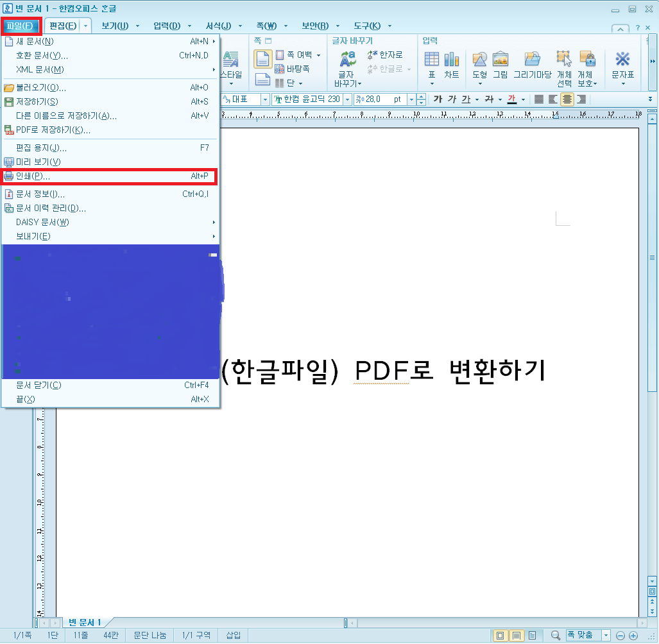Open the 한컴 윤고딕 230 font dropdown
Viewport: 659px width, 644px height.
pyautogui.click(x=346, y=99)
